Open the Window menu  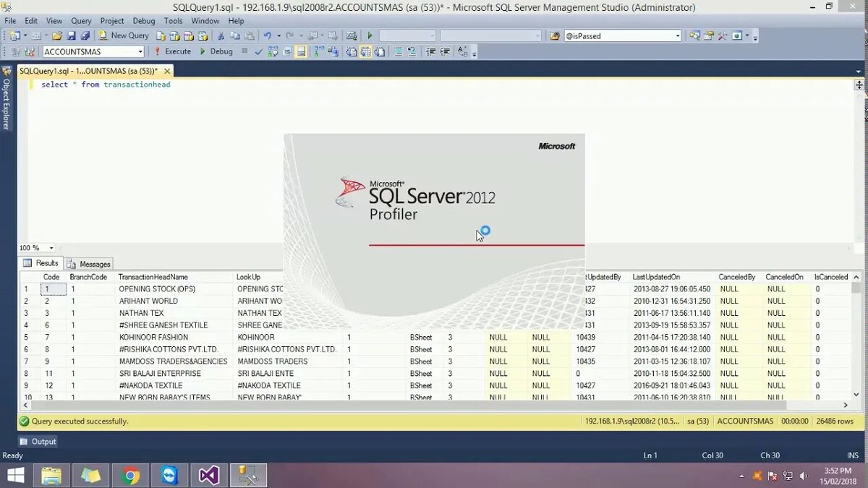205,21
